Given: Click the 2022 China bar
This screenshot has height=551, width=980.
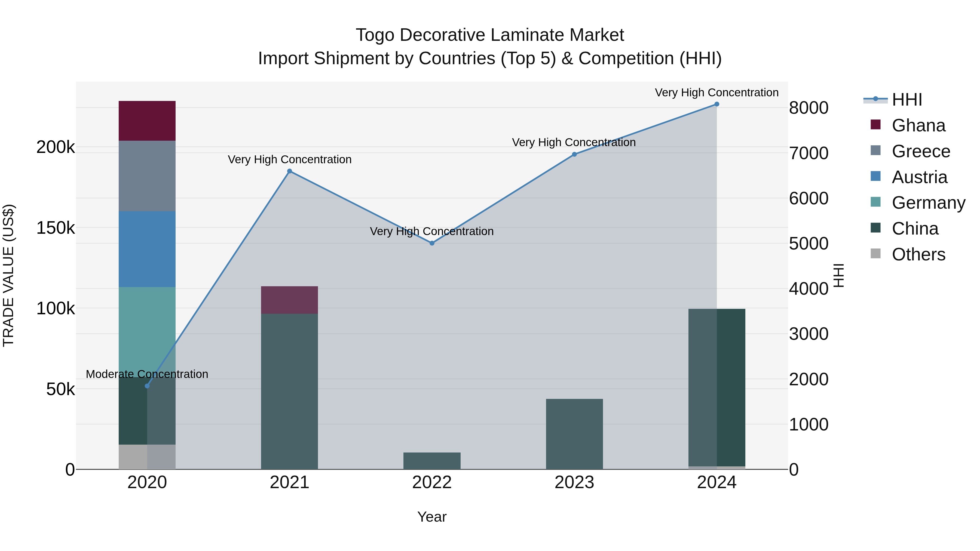Looking at the screenshot, I should point(432,461).
